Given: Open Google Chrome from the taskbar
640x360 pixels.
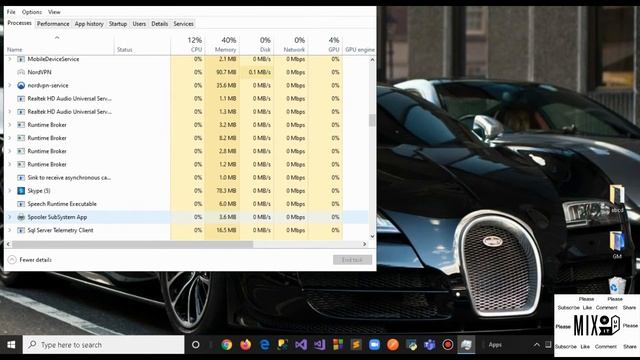Looking at the screenshot, I should (227, 345).
